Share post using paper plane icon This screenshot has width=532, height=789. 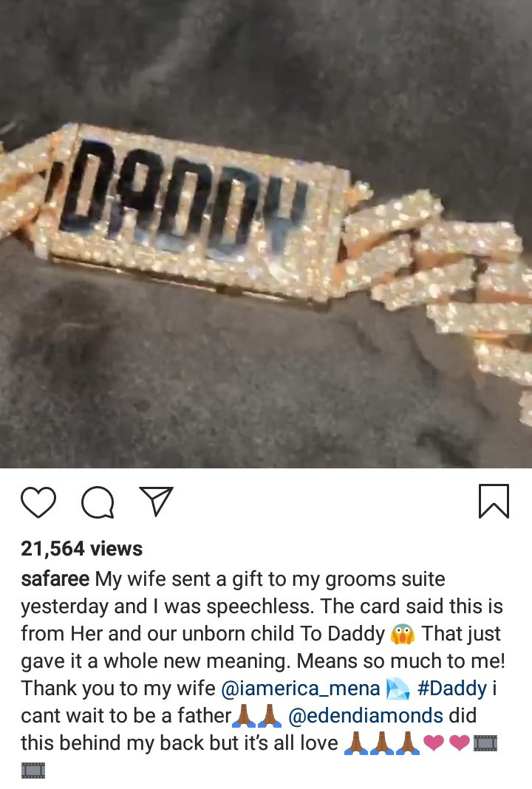coord(156,501)
